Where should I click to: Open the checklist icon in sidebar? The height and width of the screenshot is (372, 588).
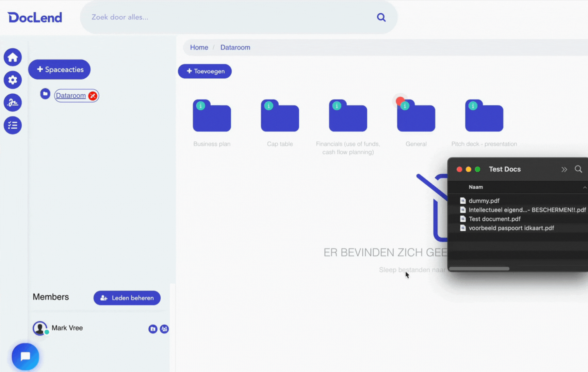coord(13,125)
